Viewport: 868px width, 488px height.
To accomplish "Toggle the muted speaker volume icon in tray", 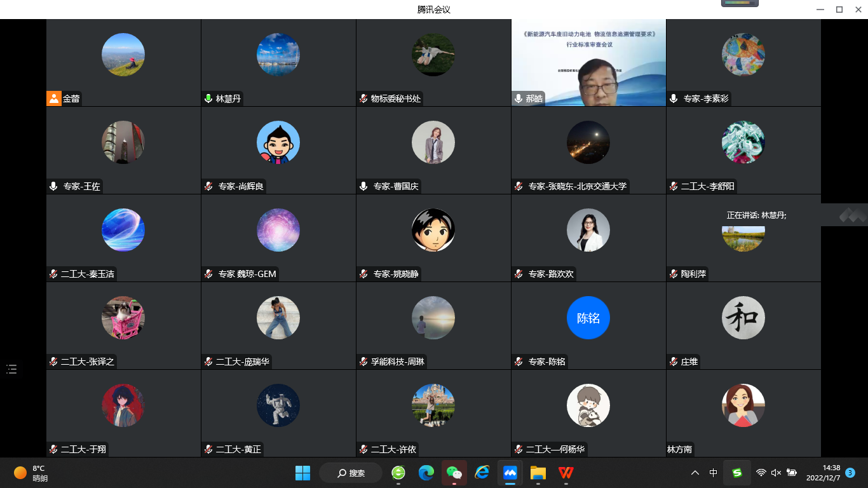I will pos(776,473).
